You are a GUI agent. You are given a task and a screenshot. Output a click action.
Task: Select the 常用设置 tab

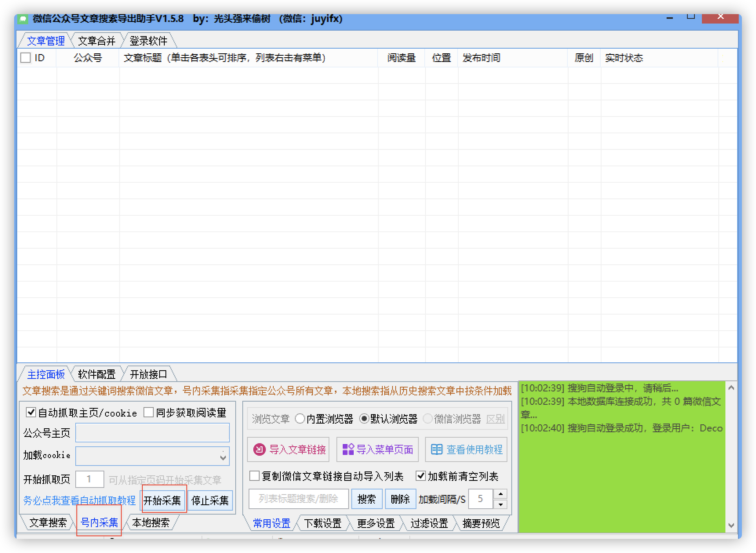[271, 523]
